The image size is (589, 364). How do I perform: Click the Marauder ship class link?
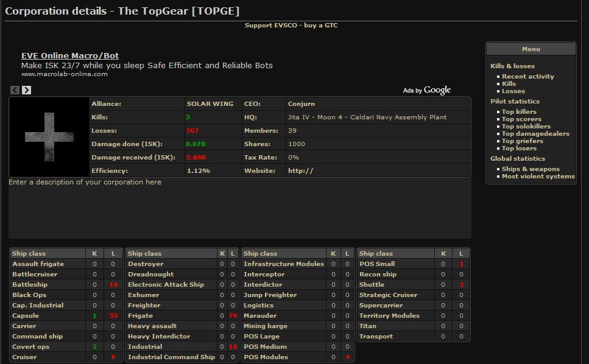[x=260, y=315]
